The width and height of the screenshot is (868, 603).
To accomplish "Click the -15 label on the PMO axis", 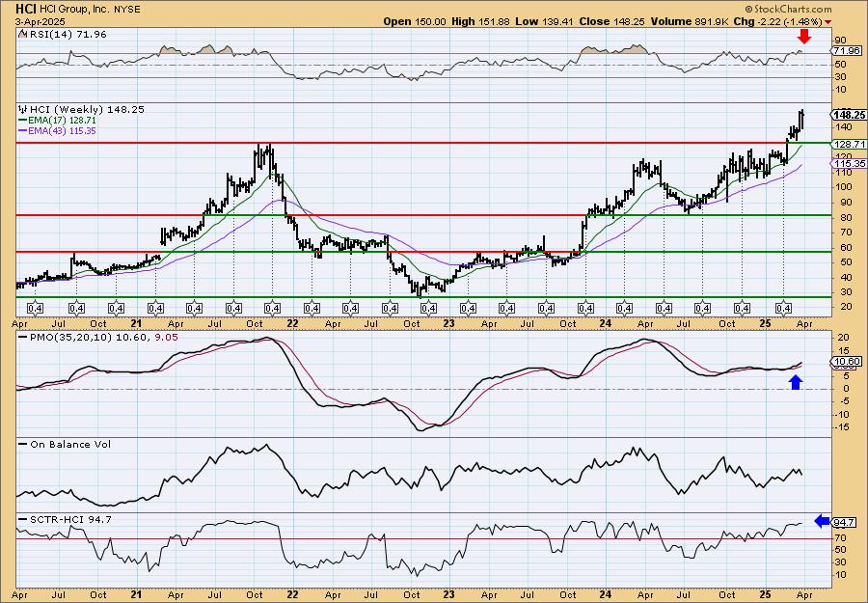I will 843,426.
